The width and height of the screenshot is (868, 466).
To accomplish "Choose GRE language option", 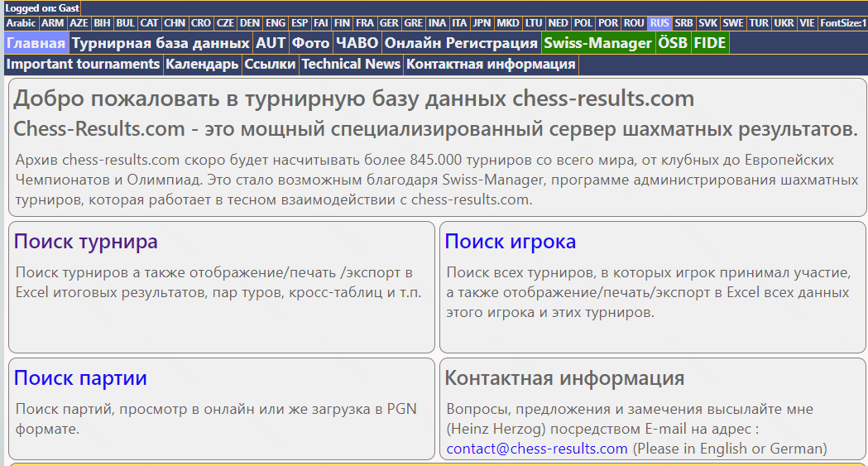I will pos(414,23).
